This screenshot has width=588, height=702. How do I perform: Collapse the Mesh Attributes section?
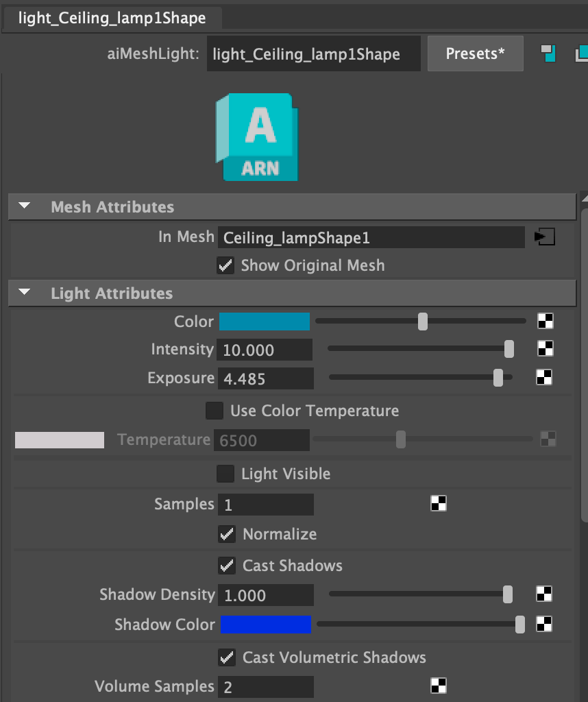pos(25,206)
